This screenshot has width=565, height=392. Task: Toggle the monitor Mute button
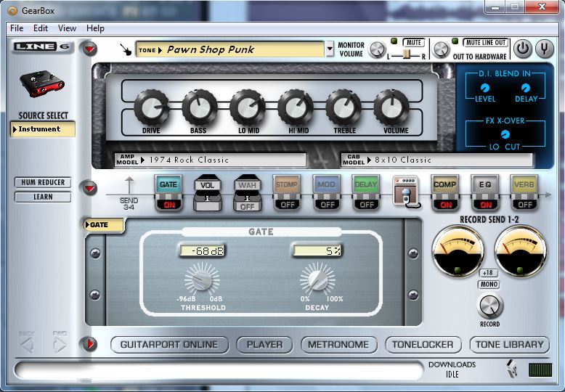coord(414,43)
